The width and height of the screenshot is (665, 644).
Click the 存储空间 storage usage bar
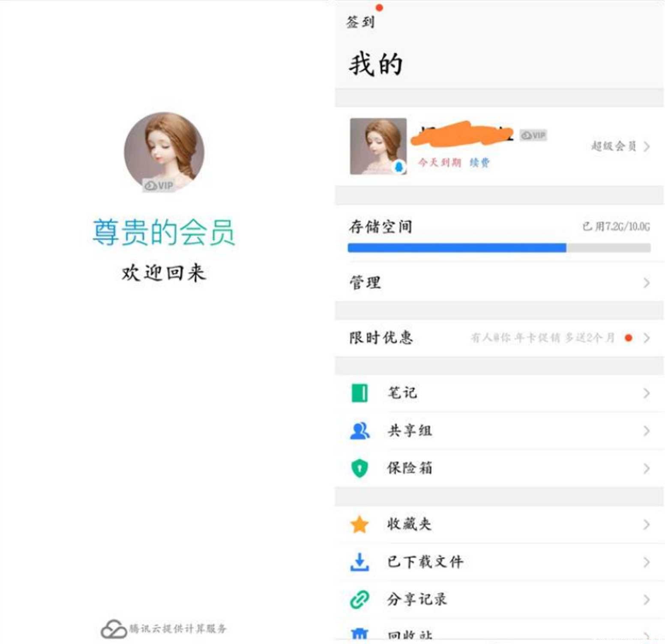click(x=499, y=247)
